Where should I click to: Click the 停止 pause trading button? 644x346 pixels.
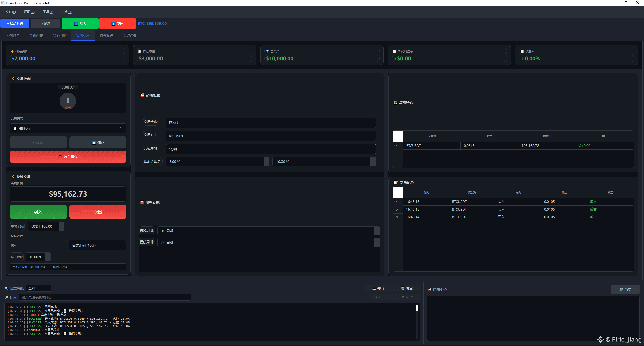[98, 143]
